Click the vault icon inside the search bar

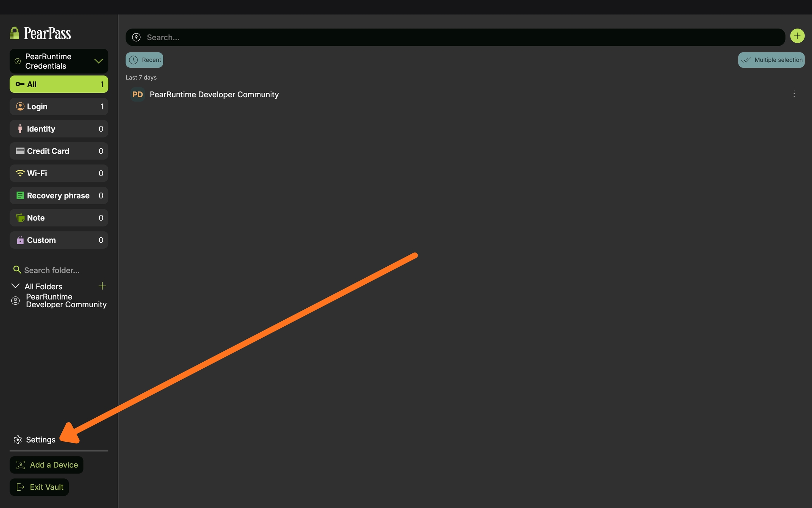click(136, 37)
